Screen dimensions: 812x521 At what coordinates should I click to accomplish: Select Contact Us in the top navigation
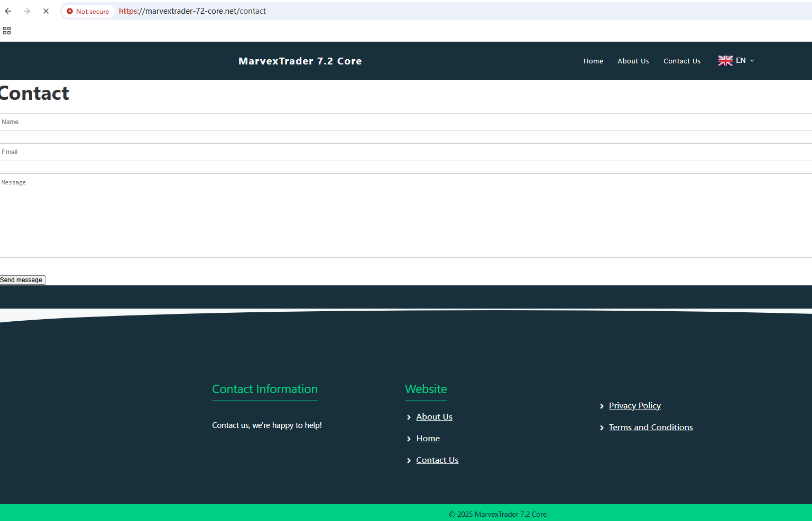[x=682, y=61]
